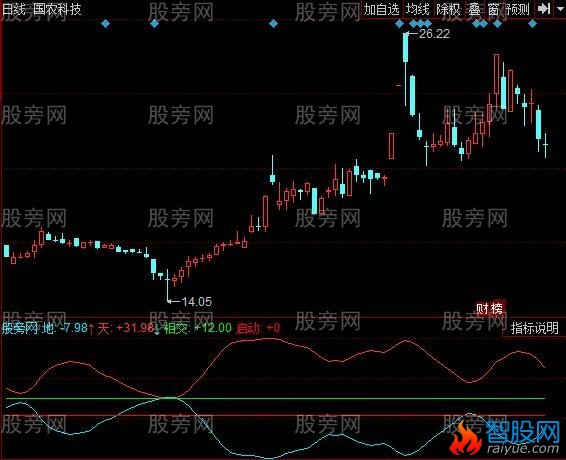Open the small triangle dropdown in toolbar

click(x=559, y=9)
